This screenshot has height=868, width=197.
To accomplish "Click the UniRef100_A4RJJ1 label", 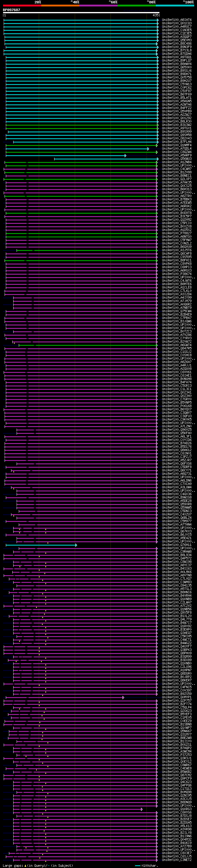I will pos(177,365).
